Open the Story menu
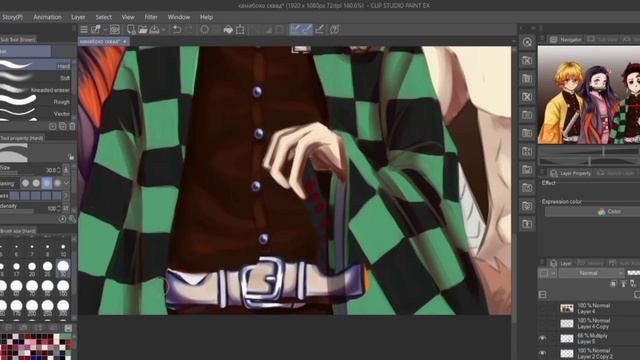The image size is (640, 360). point(12,17)
